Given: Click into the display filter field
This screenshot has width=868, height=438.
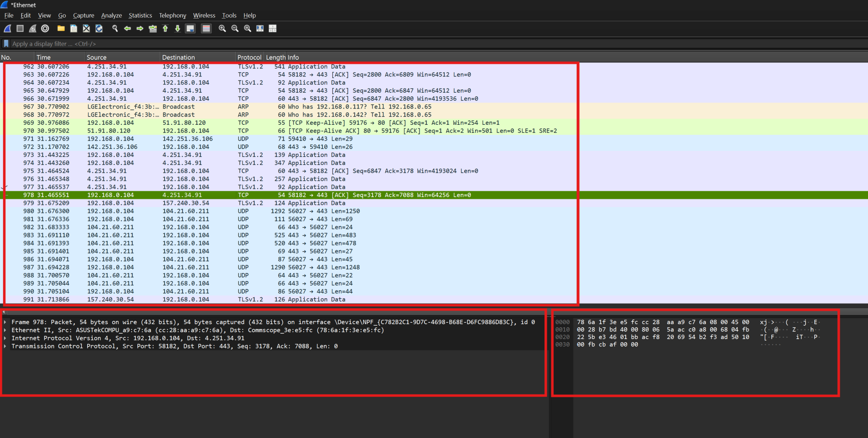Looking at the screenshot, I should coord(271,44).
